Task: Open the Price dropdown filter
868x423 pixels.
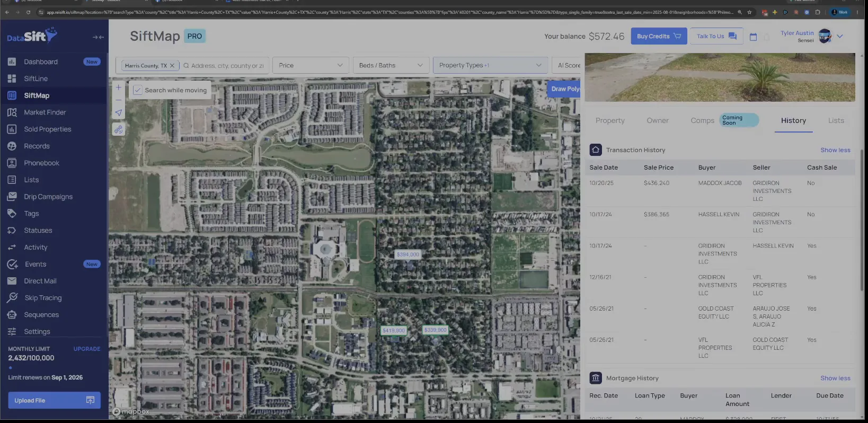Action: (x=311, y=65)
